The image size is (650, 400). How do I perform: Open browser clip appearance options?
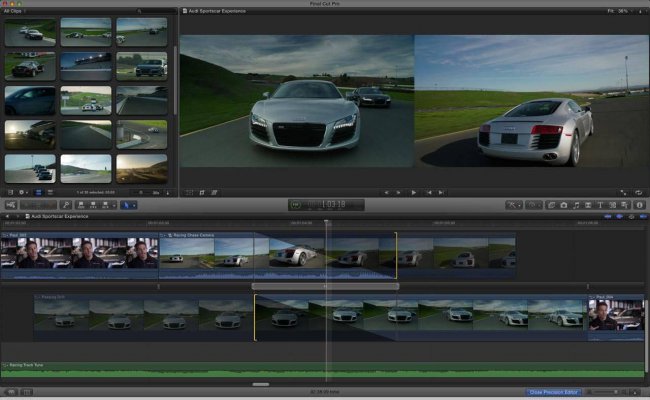[x=168, y=192]
